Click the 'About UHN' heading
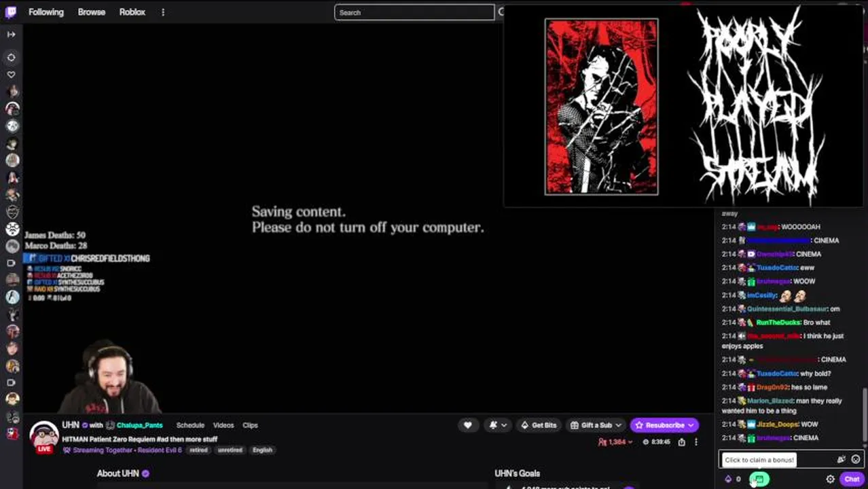Screen dimensions: 868x489 [x=118, y=473]
